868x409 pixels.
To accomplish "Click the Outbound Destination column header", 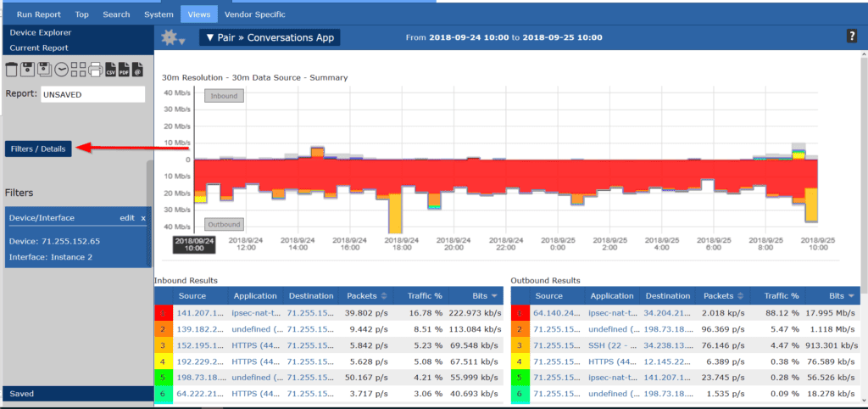I will (667, 296).
